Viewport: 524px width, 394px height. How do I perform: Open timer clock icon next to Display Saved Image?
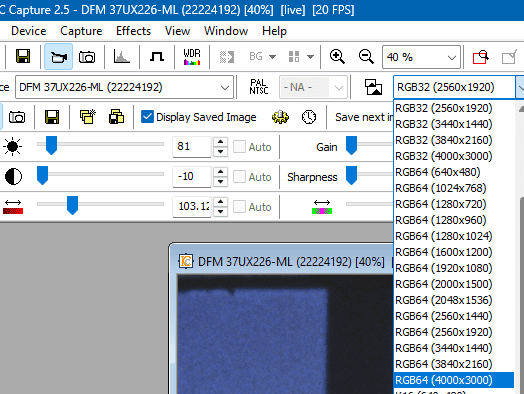309,117
